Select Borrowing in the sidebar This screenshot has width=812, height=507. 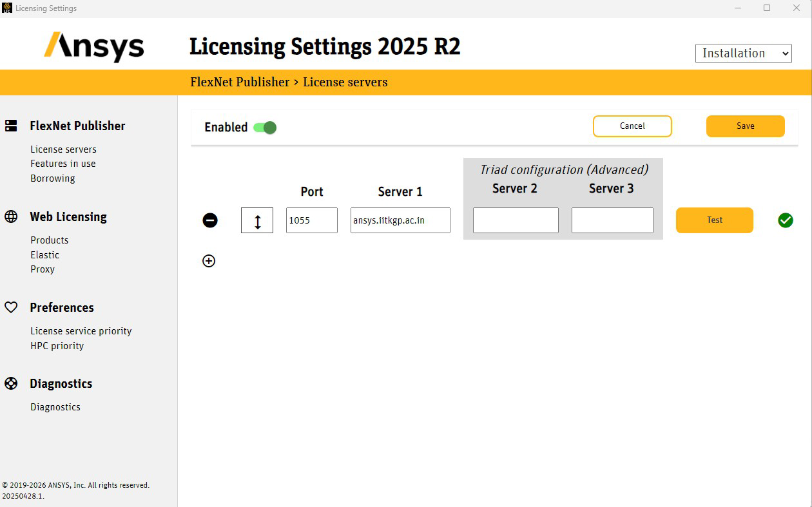click(53, 178)
